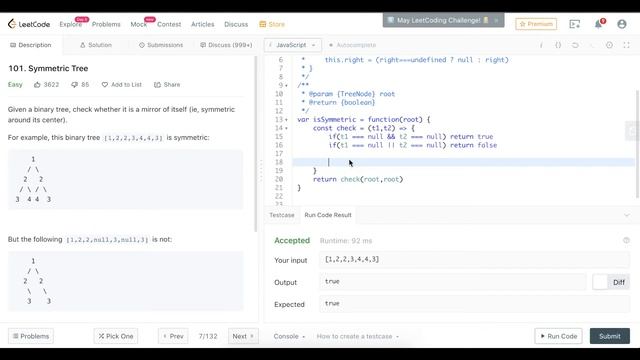
Task: Open the LeetCode home logo
Action: 29,24
